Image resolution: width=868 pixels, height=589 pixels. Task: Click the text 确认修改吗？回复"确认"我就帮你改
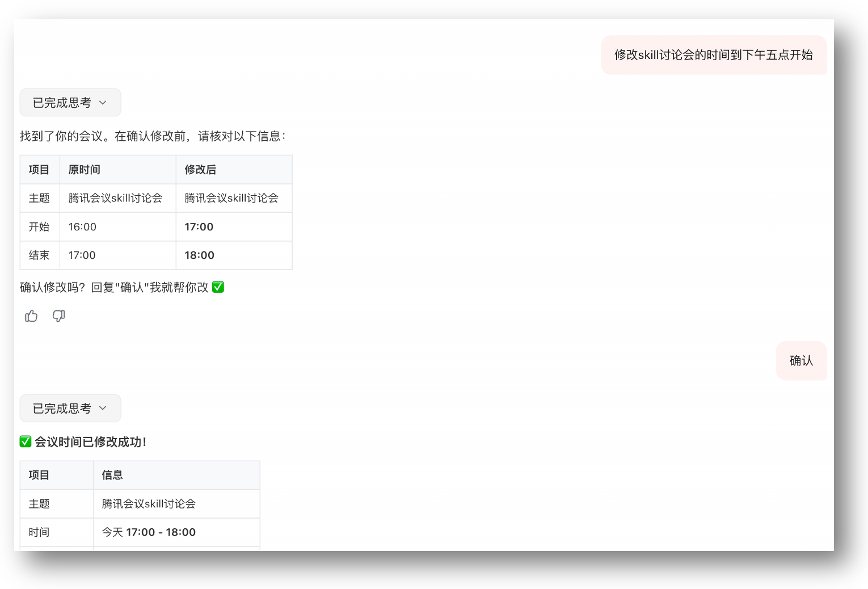(x=114, y=287)
